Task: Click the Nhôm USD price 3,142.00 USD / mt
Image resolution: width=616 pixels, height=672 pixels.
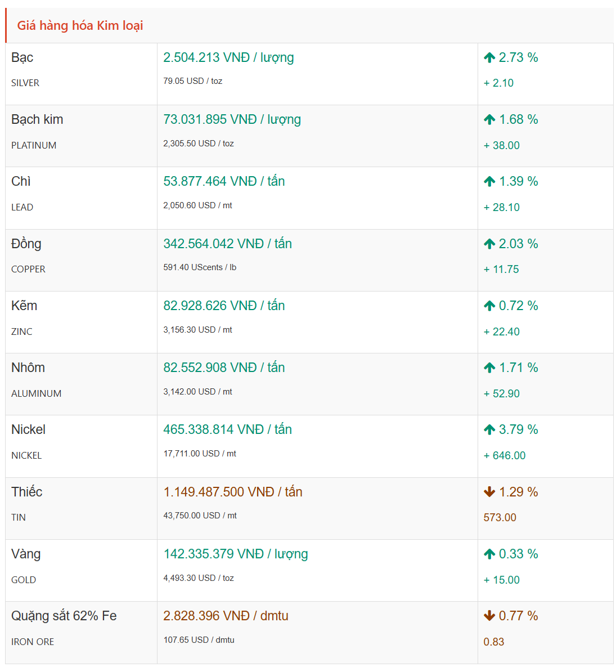Action: coord(197,392)
